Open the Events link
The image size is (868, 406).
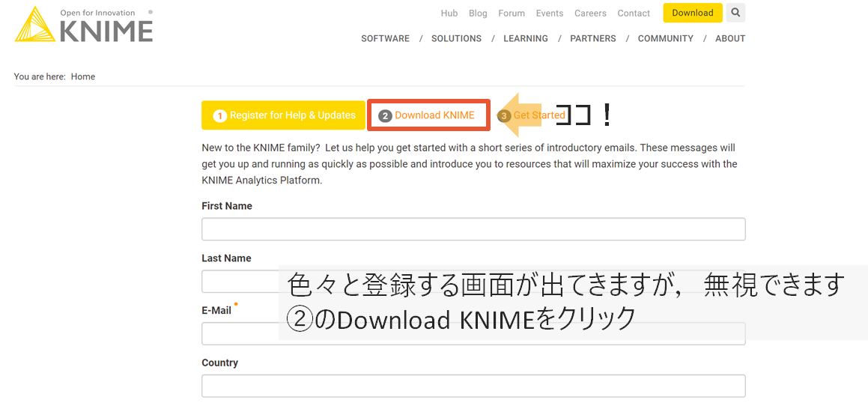pos(550,13)
